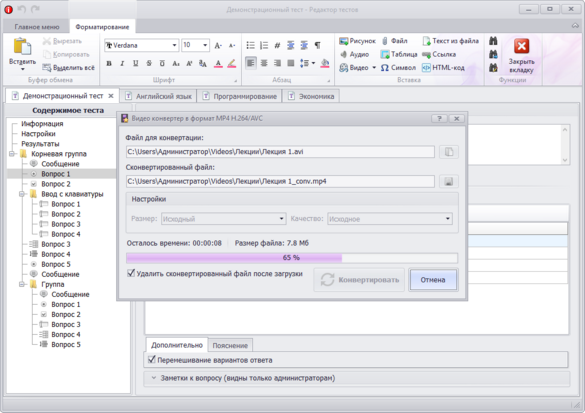585x413 pixels.
Task: Open the Английский язык document tab
Action: pos(159,96)
